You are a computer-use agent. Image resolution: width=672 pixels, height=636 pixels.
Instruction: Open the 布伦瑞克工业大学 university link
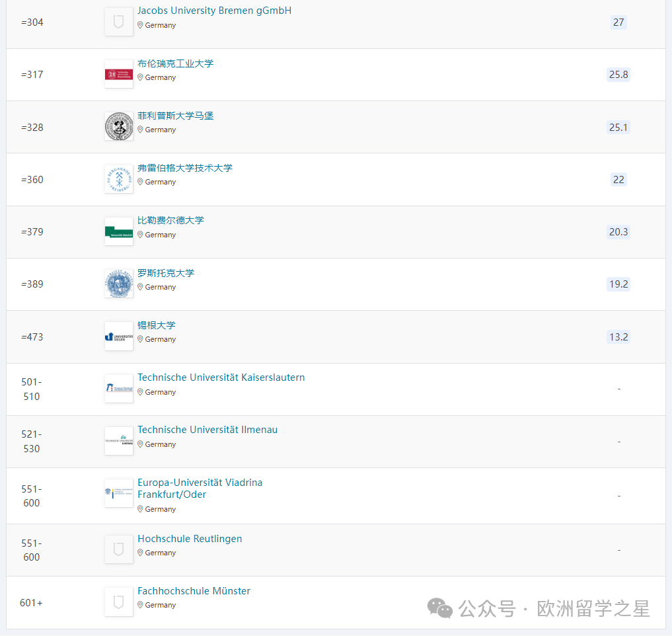point(175,63)
